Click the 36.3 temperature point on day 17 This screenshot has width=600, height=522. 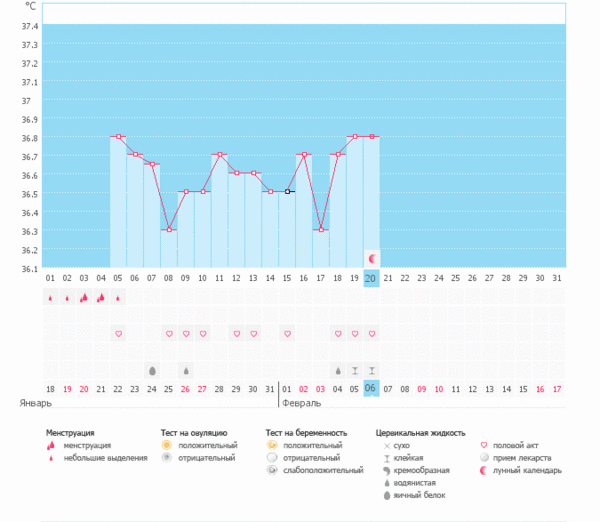[321, 230]
